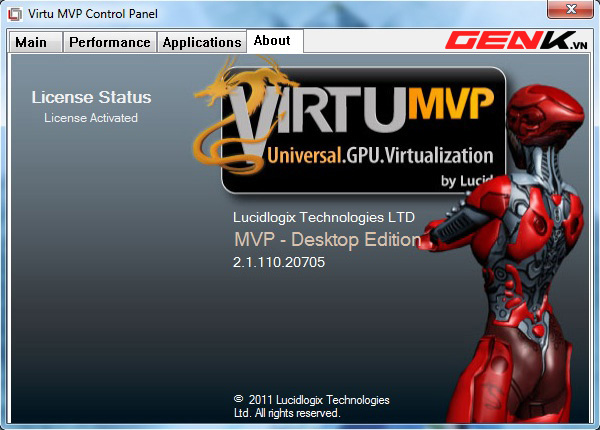Click the Universal.GPU.Virtualization tagline
Image resolution: width=600 pixels, height=430 pixels.
click(x=380, y=156)
